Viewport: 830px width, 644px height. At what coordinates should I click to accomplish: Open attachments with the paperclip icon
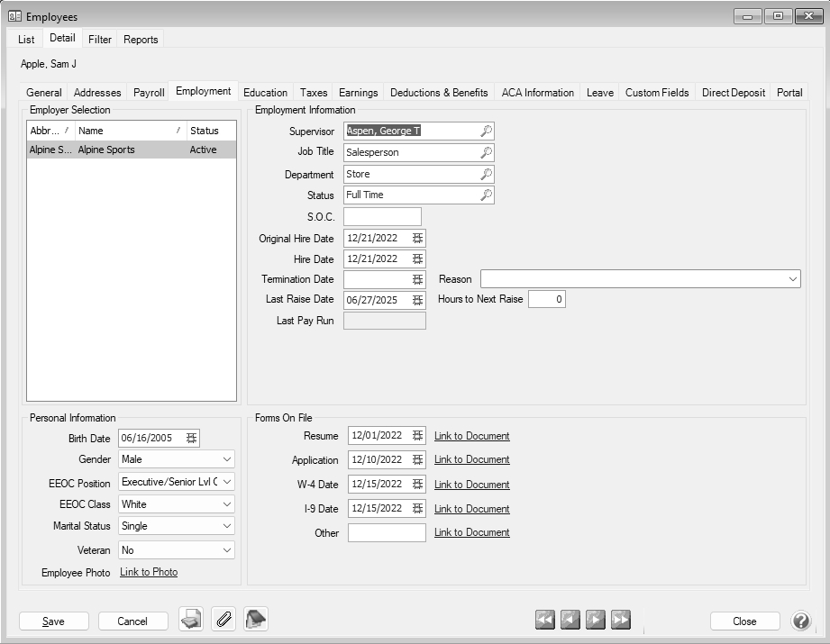tap(223, 620)
